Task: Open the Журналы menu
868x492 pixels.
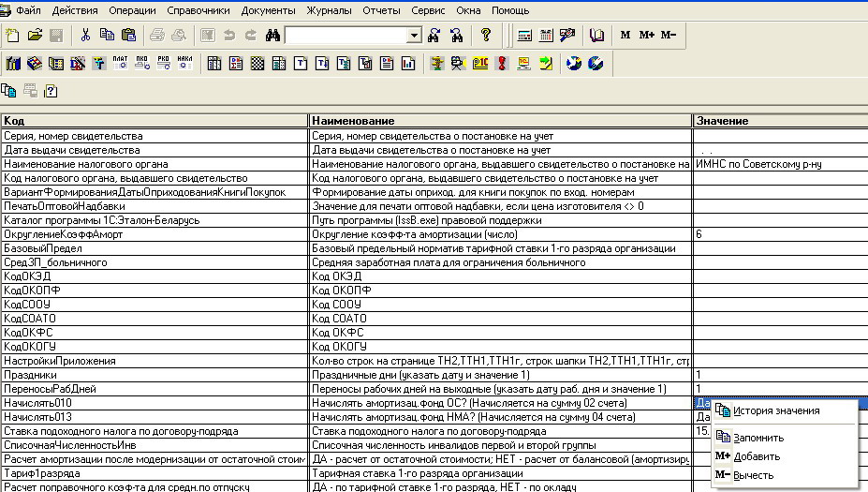Action: pyautogui.click(x=329, y=10)
